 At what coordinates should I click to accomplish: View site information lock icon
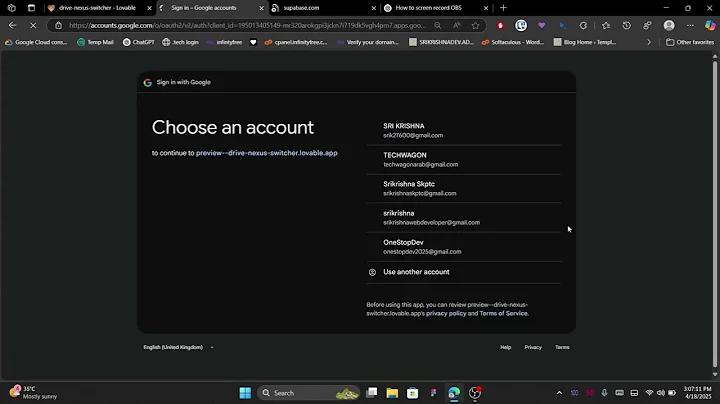click(58, 26)
